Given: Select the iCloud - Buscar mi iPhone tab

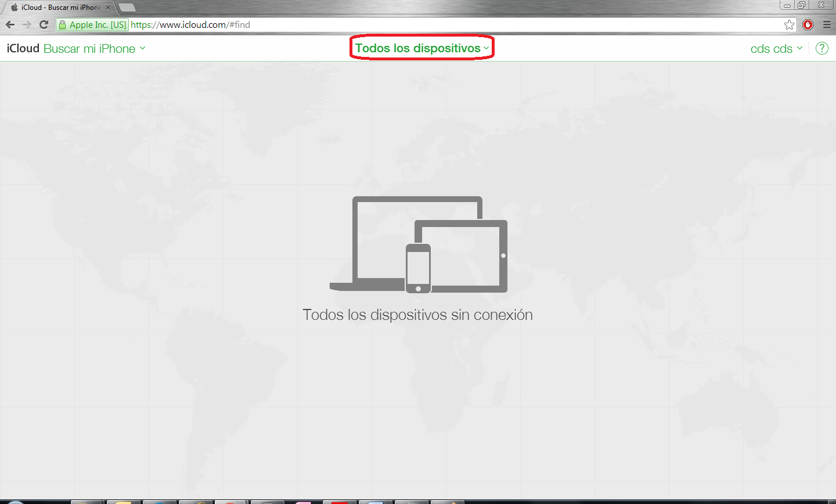Looking at the screenshot, I should point(58,8).
